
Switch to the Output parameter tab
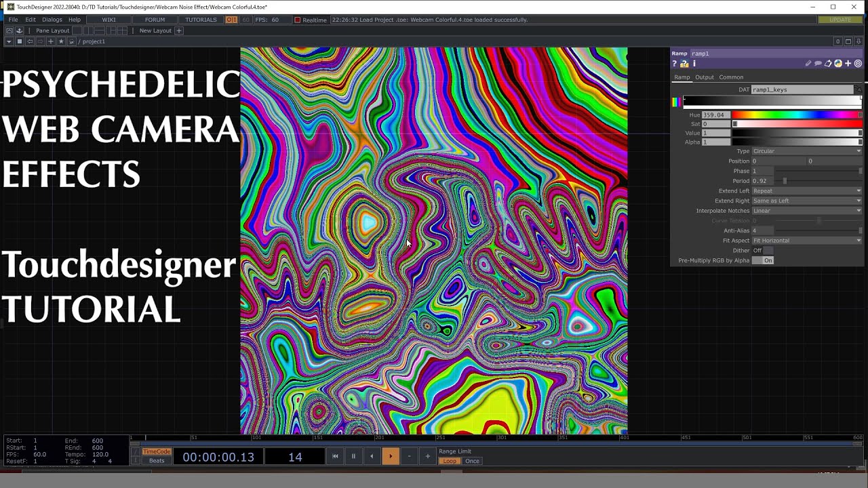point(705,77)
